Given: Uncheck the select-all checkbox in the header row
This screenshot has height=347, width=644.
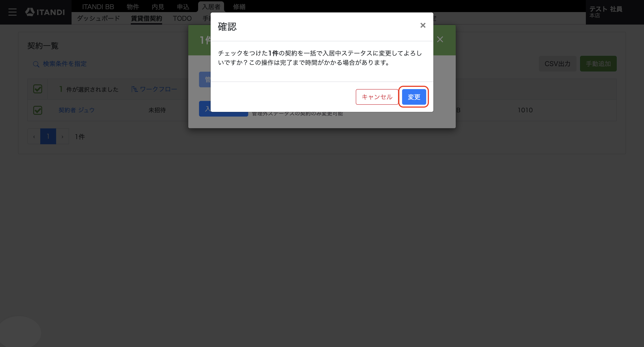Looking at the screenshot, I should pos(38,89).
